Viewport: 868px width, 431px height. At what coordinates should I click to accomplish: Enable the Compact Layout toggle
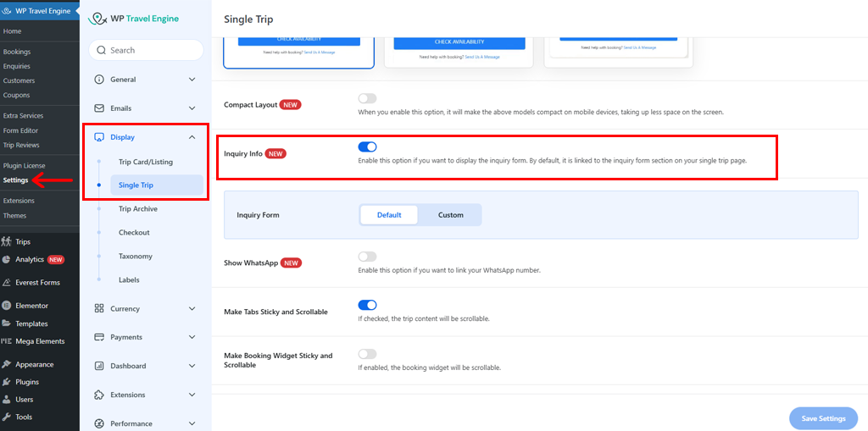tap(367, 99)
